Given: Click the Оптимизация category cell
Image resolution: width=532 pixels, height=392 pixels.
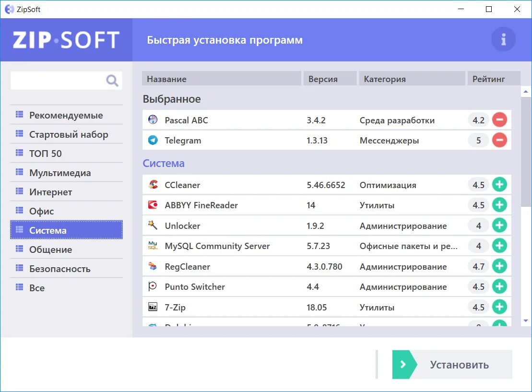Looking at the screenshot, I should [x=388, y=185].
